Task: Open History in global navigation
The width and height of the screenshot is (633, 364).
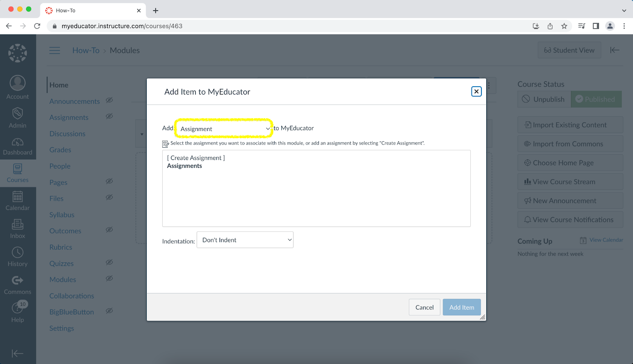Action: click(18, 257)
